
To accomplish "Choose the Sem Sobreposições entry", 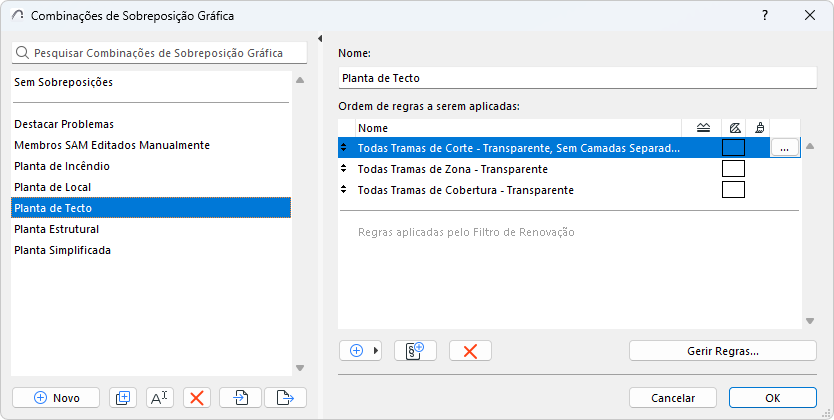I will pyautogui.click(x=63, y=82).
